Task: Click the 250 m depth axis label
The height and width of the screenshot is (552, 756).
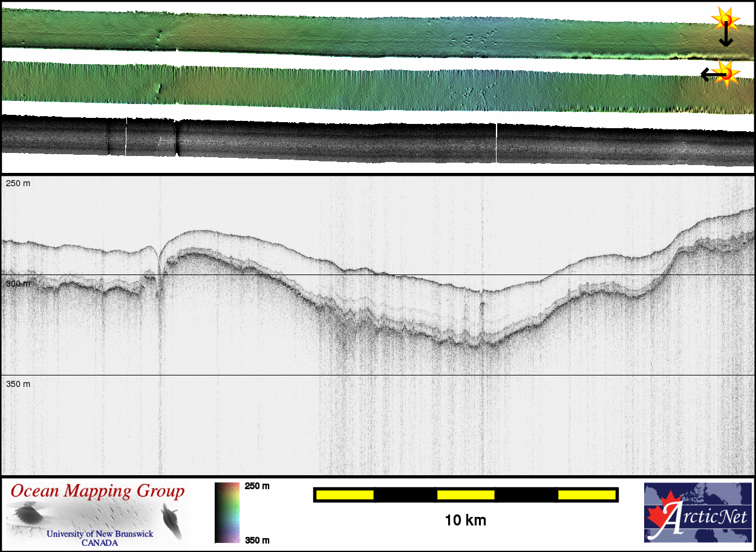Action: point(18,183)
